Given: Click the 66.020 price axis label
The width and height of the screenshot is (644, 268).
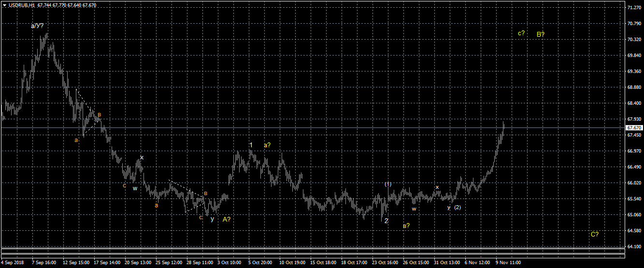Looking at the screenshot, I should (x=634, y=183).
